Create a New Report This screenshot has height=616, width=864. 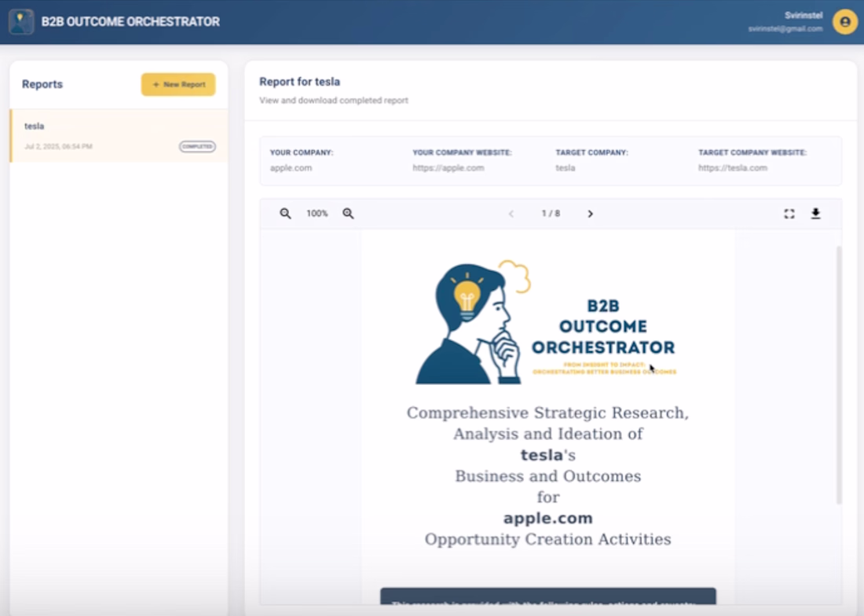(178, 84)
